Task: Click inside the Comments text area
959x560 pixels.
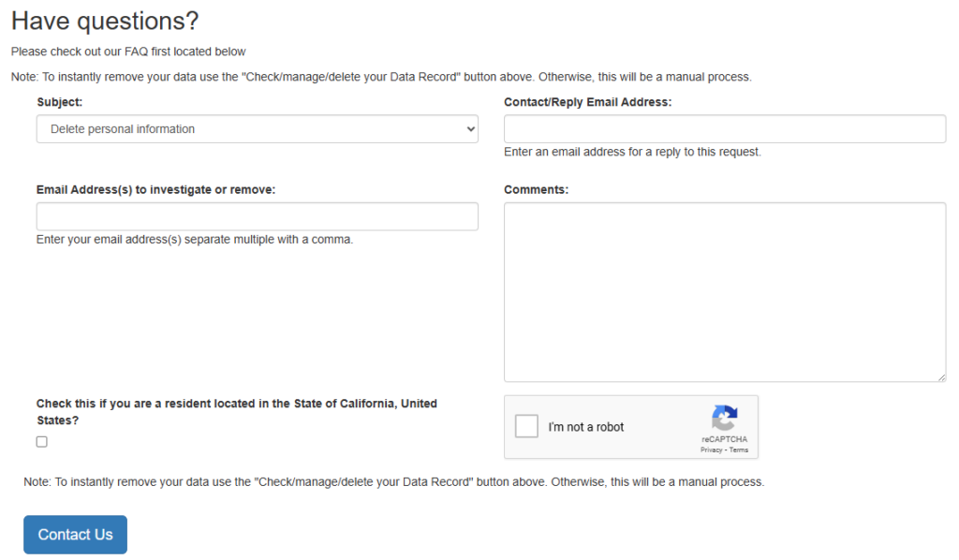Action: (724, 290)
